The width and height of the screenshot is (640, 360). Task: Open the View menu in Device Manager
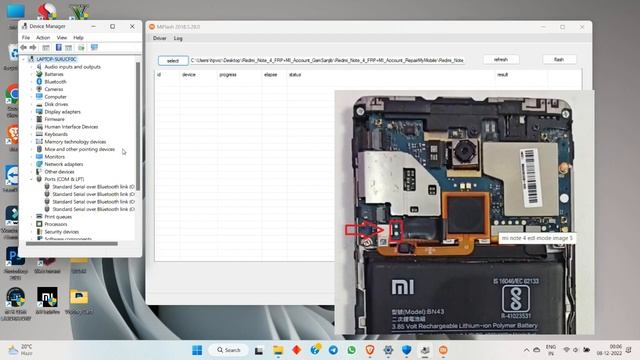(x=62, y=38)
